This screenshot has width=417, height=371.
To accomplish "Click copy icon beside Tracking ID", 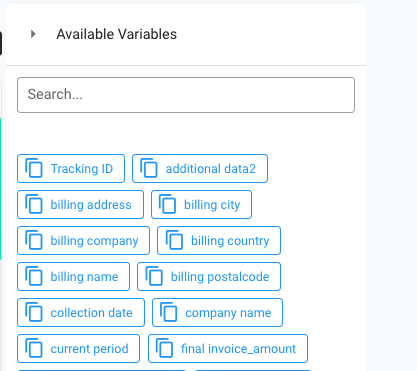I will [x=34, y=168].
